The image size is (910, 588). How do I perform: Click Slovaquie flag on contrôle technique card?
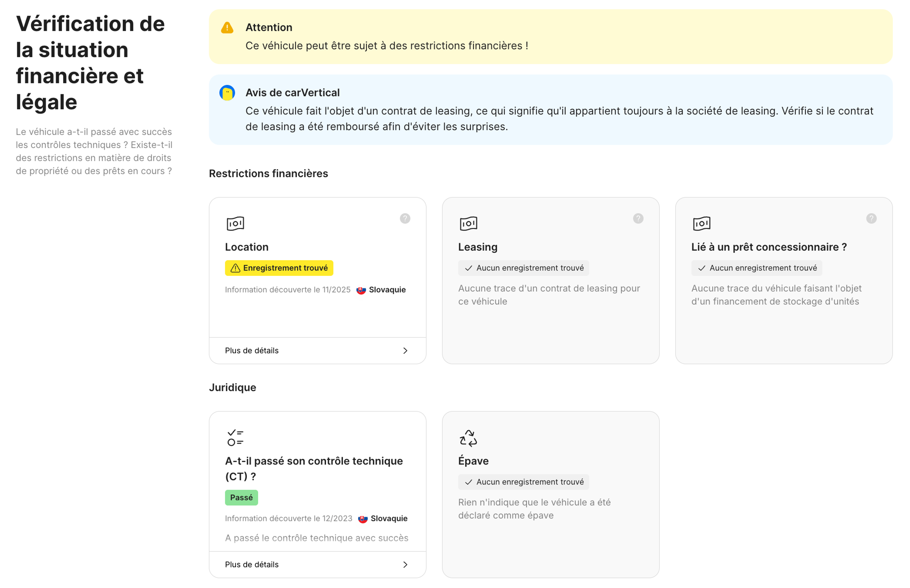click(x=363, y=519)
